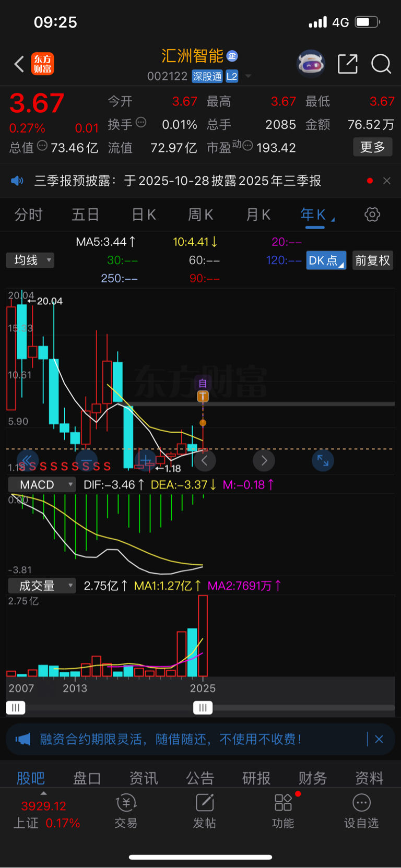This screenshot has height=868, width=401.
Task: Open the 三季报预披露 announcement text
Action: click(x=178, y=181)
